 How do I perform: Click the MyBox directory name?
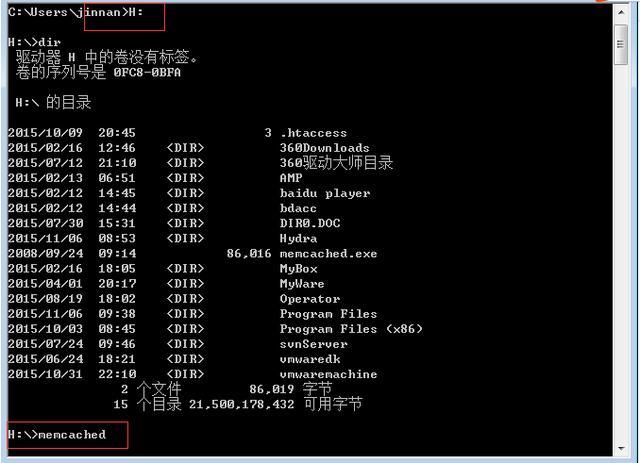coord(298,269)
